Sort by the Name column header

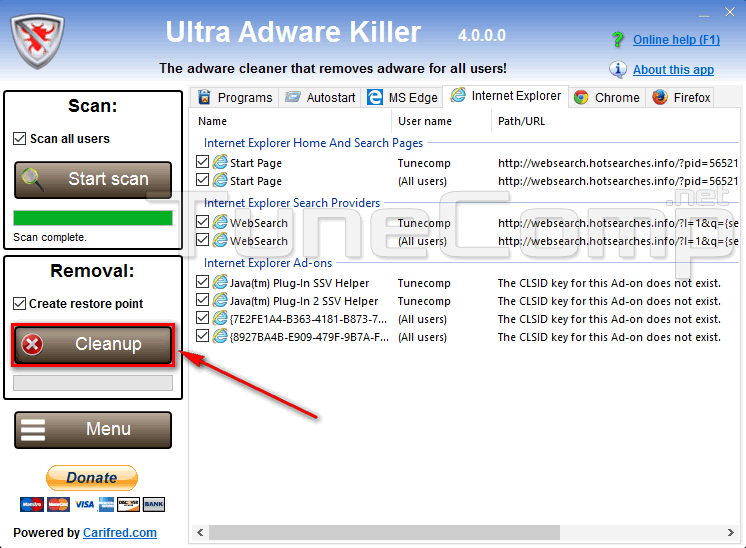click(x=291, y=121)
